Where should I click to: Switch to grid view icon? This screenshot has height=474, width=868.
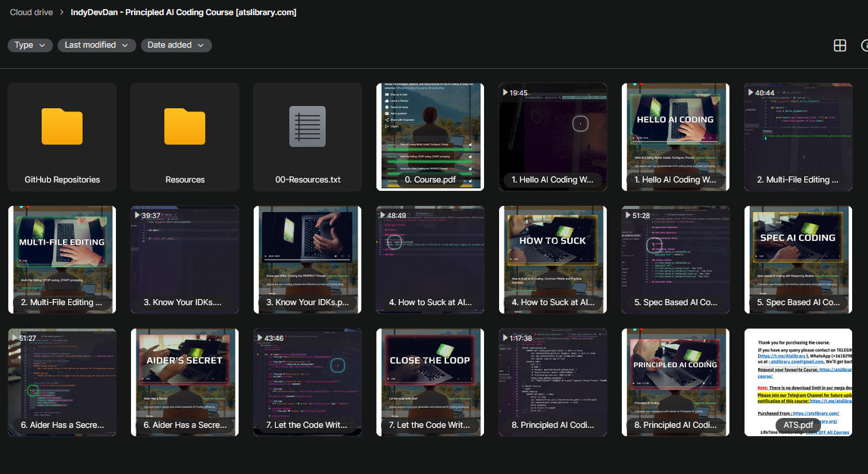click(x=839, y=45)
